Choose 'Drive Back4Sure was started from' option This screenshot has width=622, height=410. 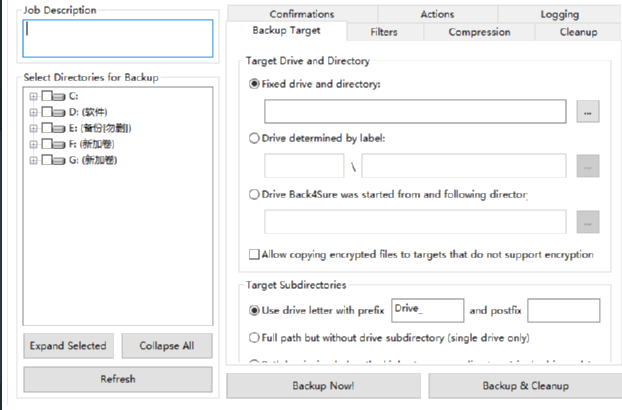(254, 194)
